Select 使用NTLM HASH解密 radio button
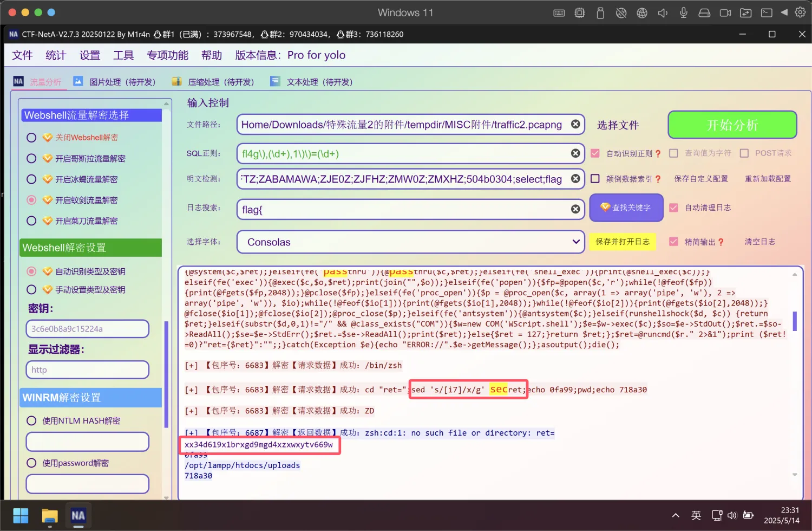Image resolution: width=812 pixels, height=531 pixels. coord(31,420)
